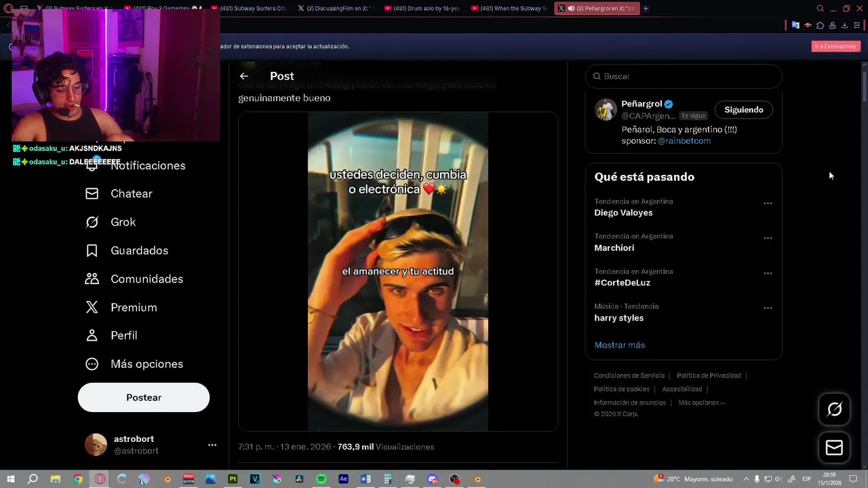Open Información de anuncios link
Viewport: 868px width, 488px height.
tap(630, 403)
